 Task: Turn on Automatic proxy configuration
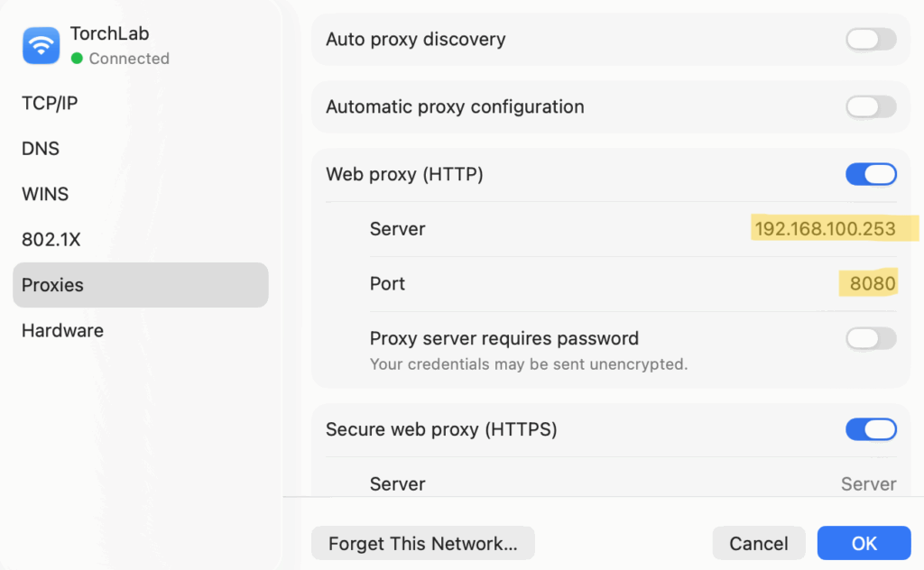[x=870, y=107]
